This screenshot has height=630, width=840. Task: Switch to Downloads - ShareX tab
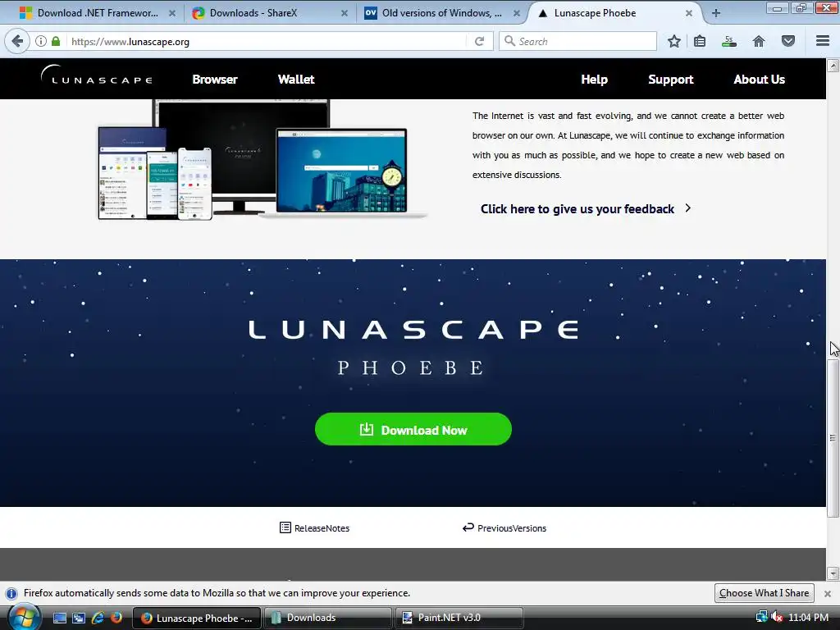point(271,13)
